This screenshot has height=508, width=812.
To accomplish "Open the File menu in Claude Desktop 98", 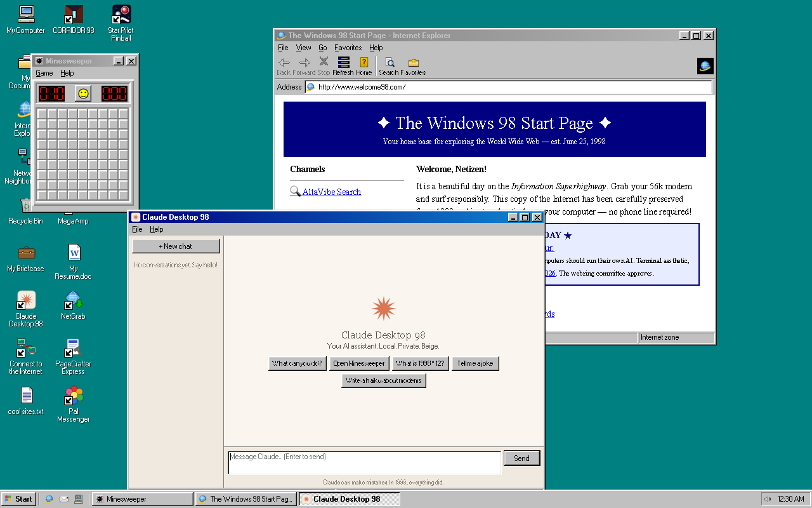I will (x=137, y=229).
